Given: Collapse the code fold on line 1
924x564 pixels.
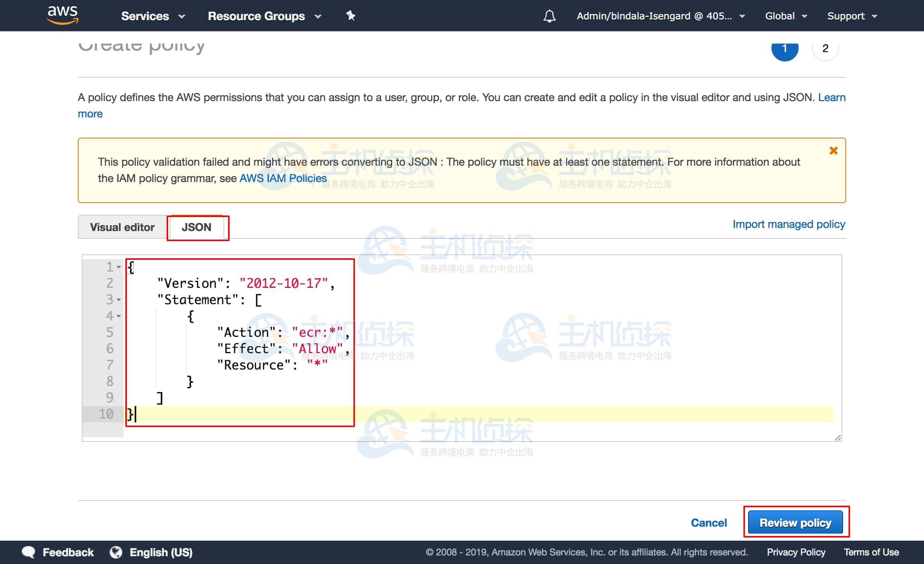Looking at the screenshot, I should pos(119,267).
